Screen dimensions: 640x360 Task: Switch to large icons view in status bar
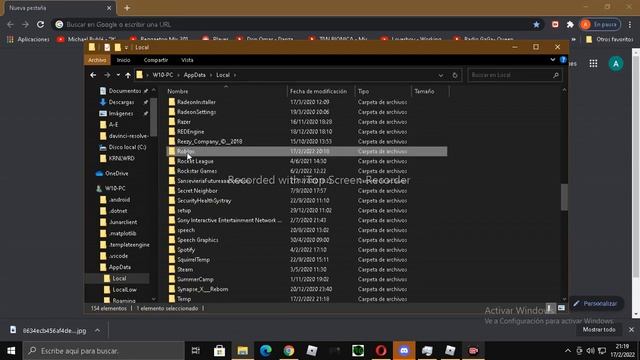[561, 308]
